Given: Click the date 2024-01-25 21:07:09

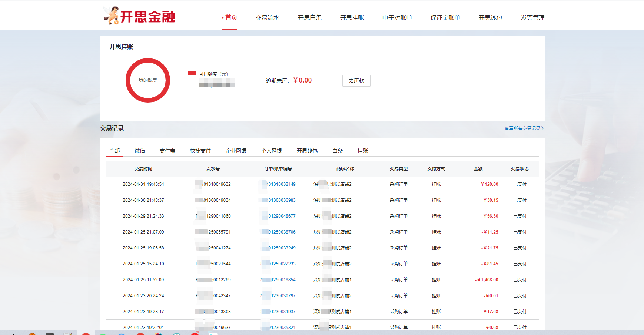Looking at the screenshot, I should pyautogui.click(x=143, y=232).
